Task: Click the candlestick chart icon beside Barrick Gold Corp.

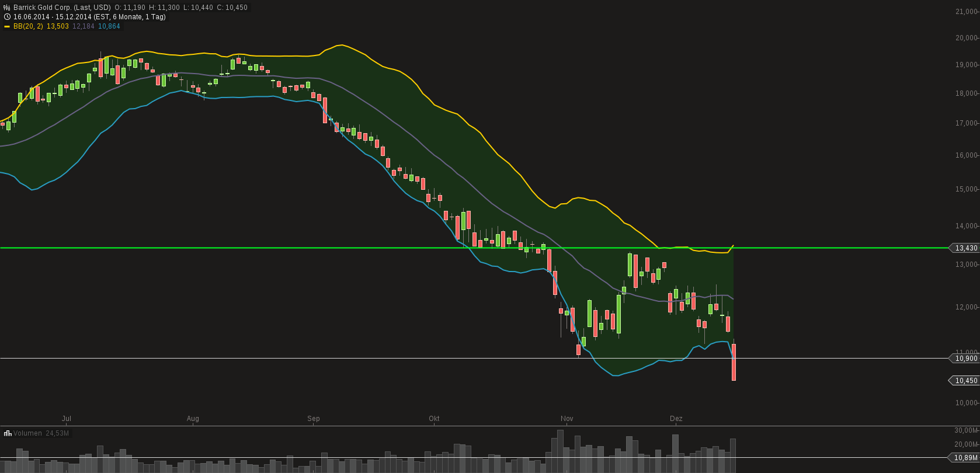Action: [x=7, y=8]
